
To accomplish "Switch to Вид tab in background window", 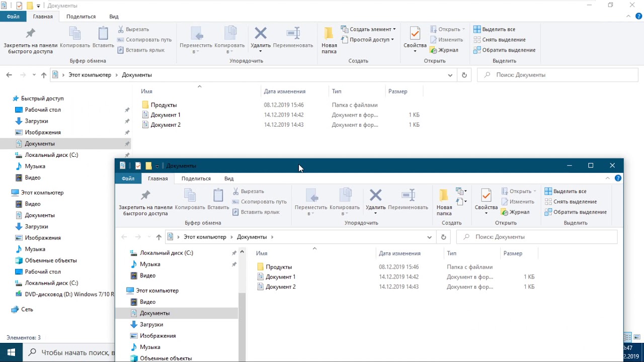I will tap(114, 17).
